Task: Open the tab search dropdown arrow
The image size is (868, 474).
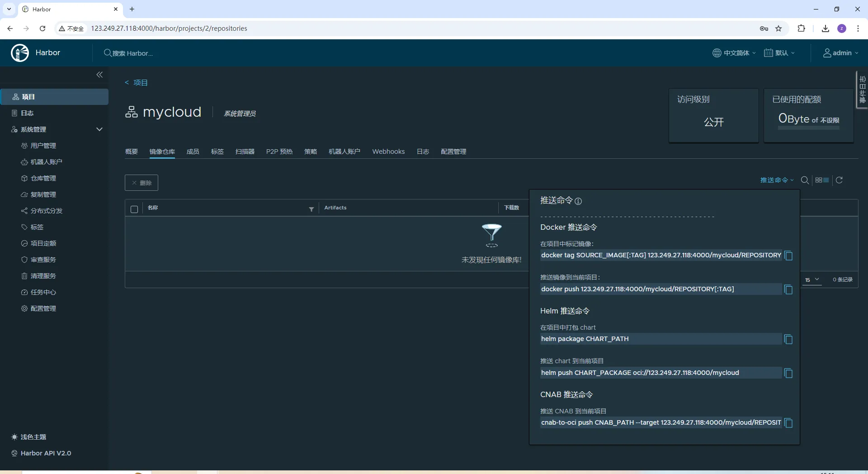Action: (9, 9)
